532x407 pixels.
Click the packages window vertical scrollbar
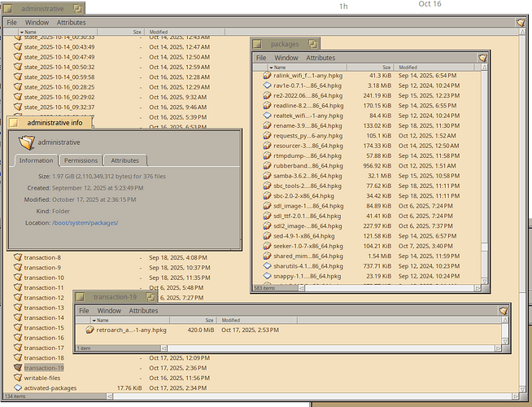pos(486,163)
